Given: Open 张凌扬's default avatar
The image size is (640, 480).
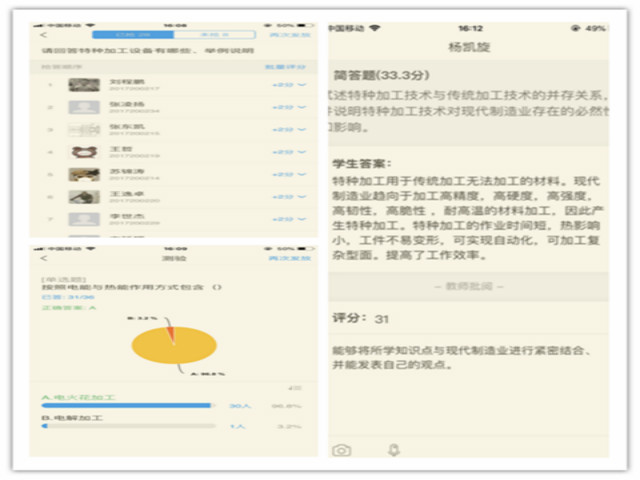Looking at the screenshot, I should [84, 107].
